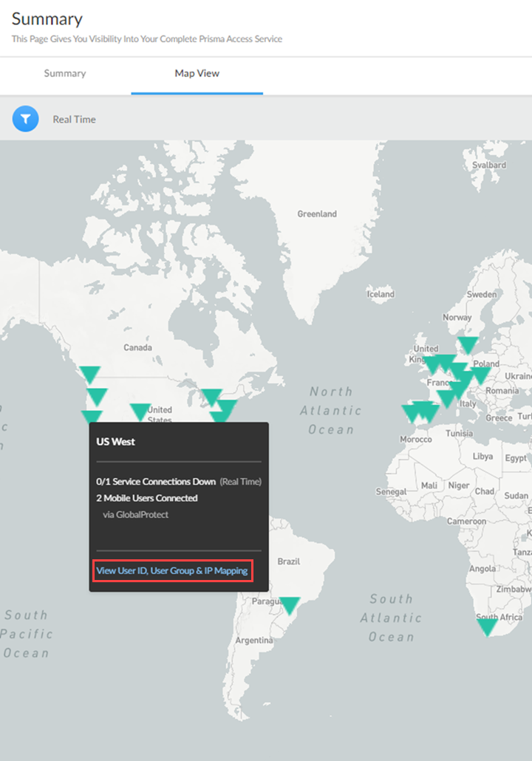Image resolution: width=532 pixels, height=761 pixels.
Task: Click the marker nearest the Great Lakes
Action: pyautogui.click(x=211, y=397)
